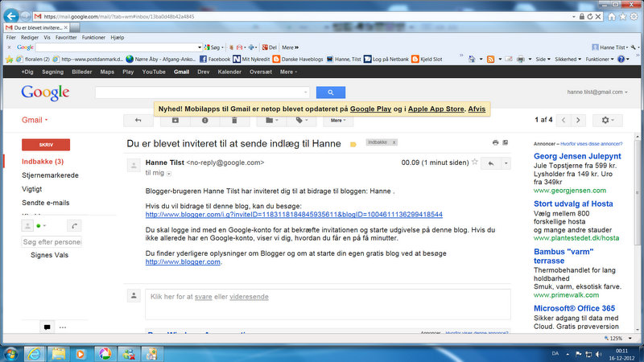
Task: Open the more reply options dropdown arrow
Action: coord(506,163)
